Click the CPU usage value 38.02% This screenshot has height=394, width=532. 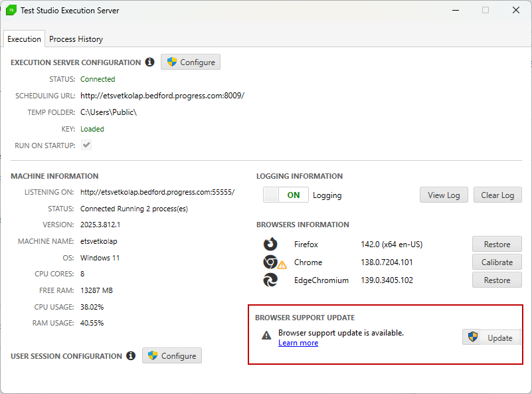click(x=92, y=307)
